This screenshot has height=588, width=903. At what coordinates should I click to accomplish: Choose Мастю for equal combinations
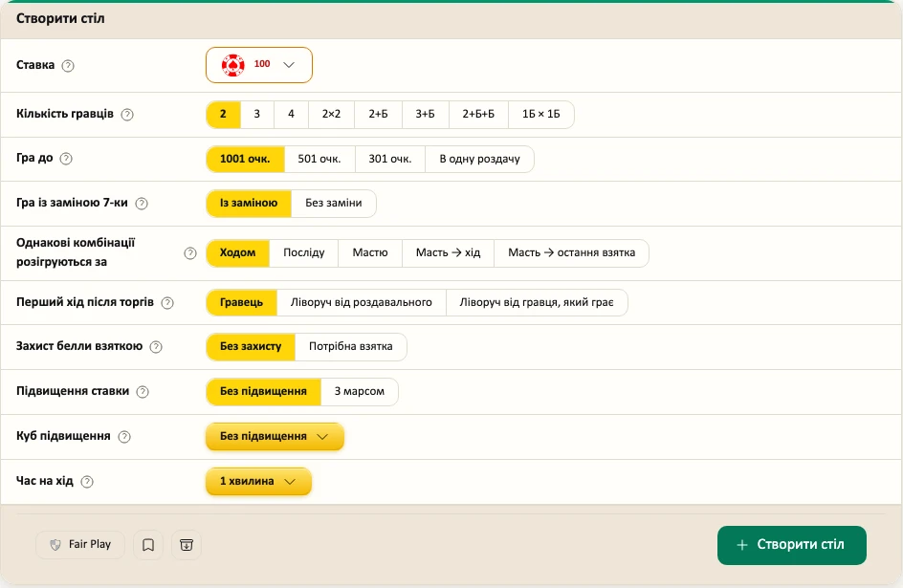(370, 253)
